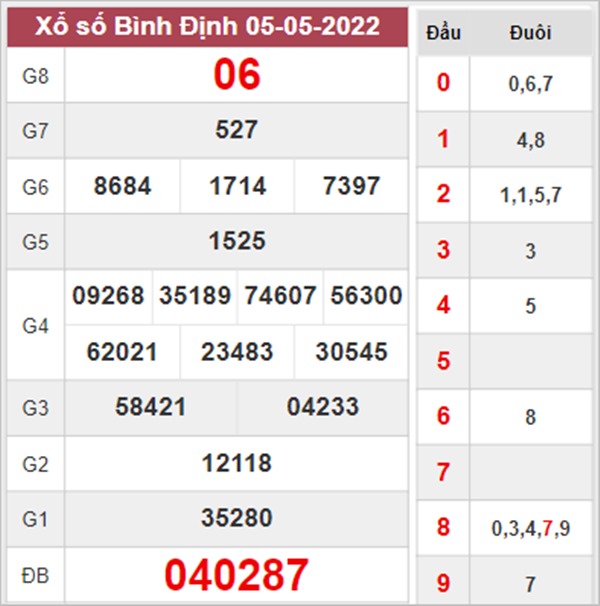Click the G4 number 30545

coord(351,352)
